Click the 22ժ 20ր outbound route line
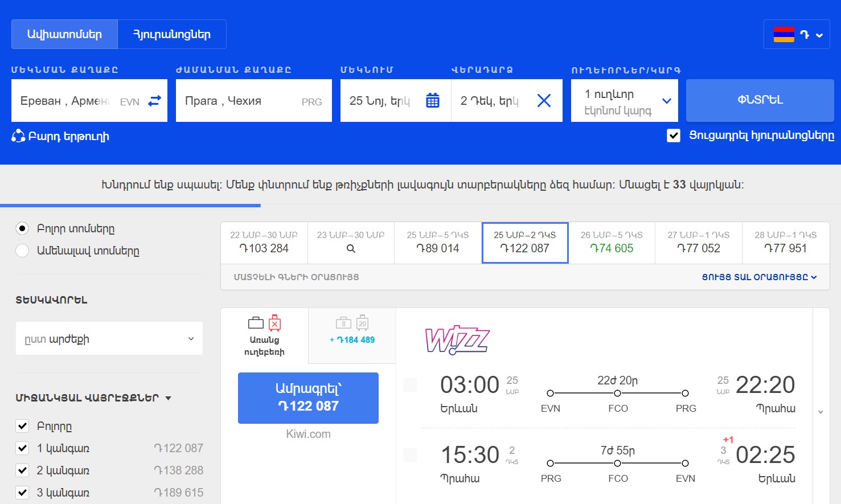Screen dimensions: 841x504 pos(618,393)
